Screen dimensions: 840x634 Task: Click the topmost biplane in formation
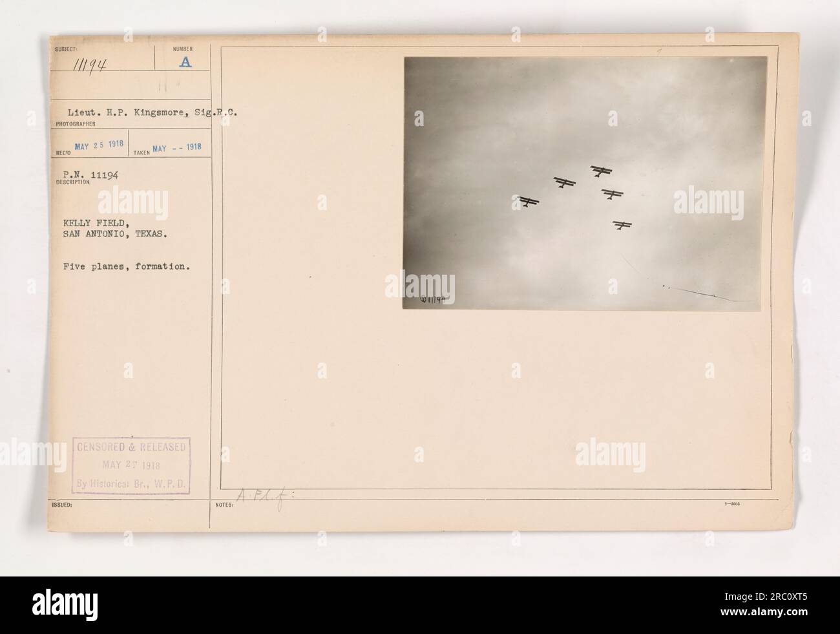tap(601, 171)
